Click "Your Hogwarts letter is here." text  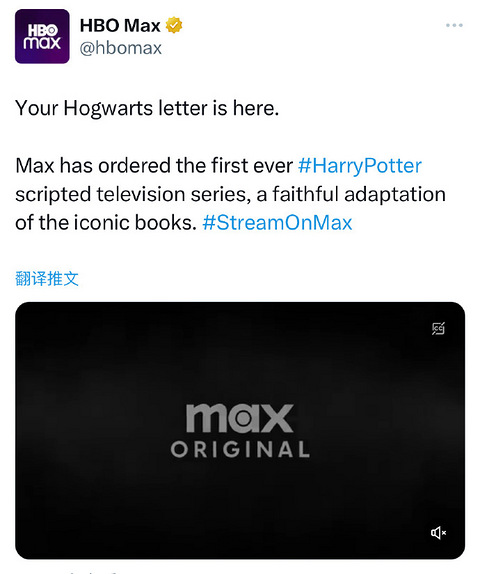pyautogui.click(x=147, y=108)
